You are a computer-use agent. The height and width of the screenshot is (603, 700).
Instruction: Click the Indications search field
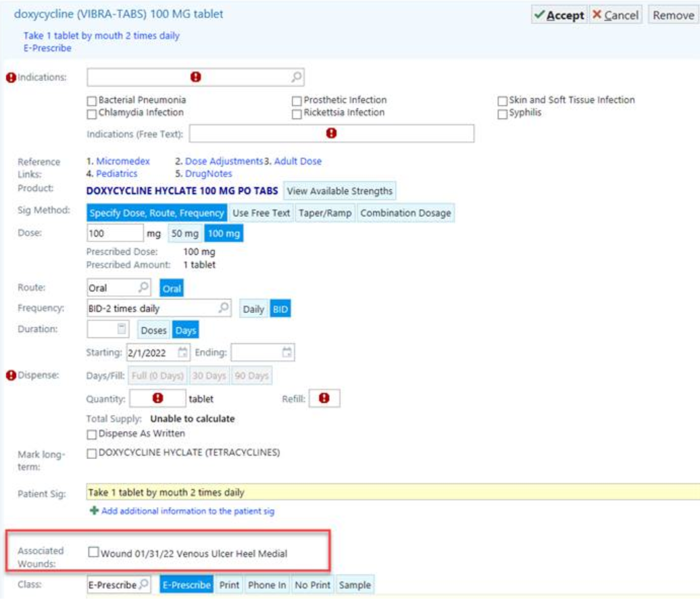(x=195, y=77)
